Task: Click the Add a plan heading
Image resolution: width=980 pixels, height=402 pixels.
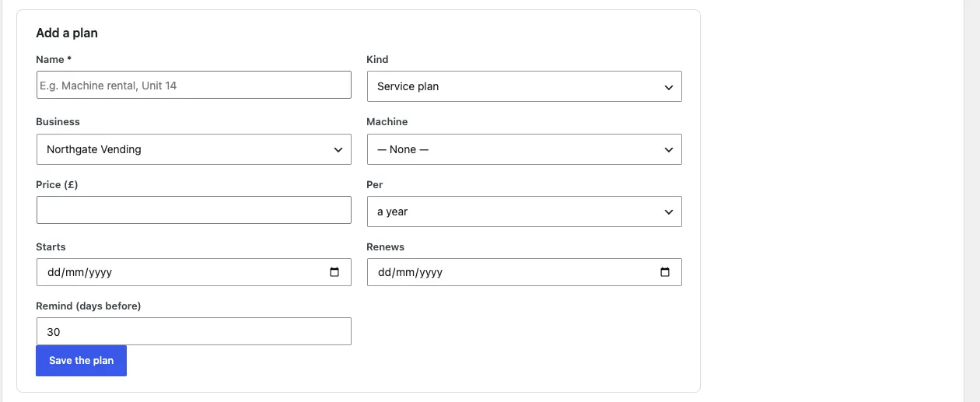Action: 67,33
